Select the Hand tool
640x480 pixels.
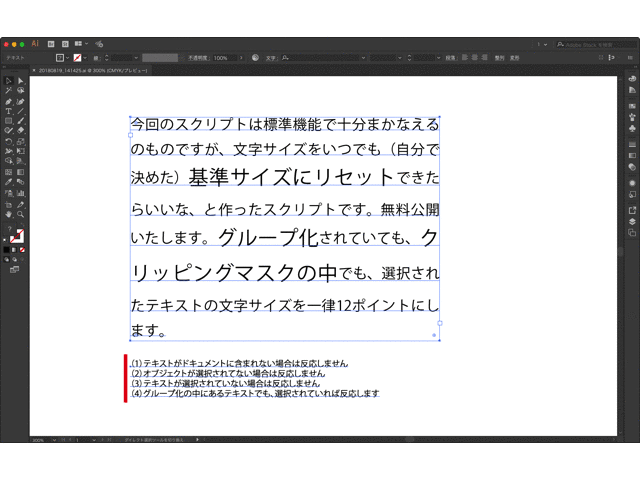[8, 214]
